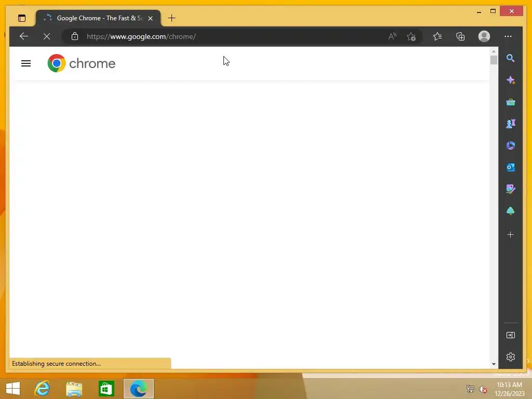Launch Internet Explorer from taskbar

pos(43,389)
